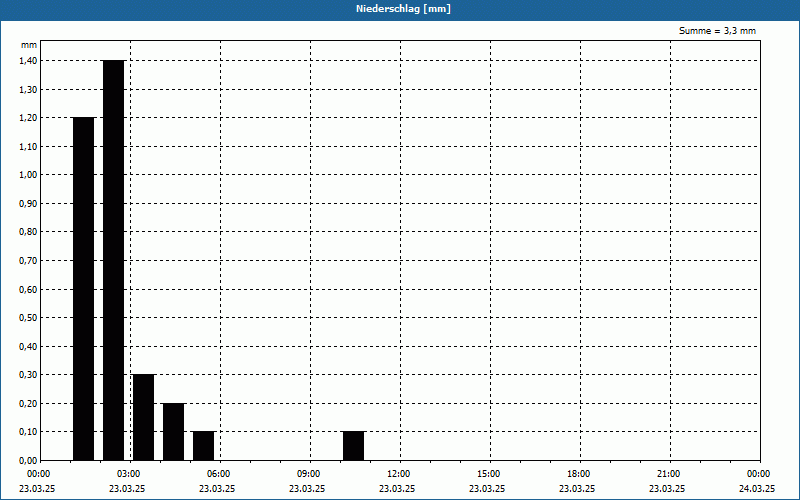Image resolution: width=800 pixels, height=500 pixels.
Task: Click the 0,90 y-axis value
Action: coord(28,204)
